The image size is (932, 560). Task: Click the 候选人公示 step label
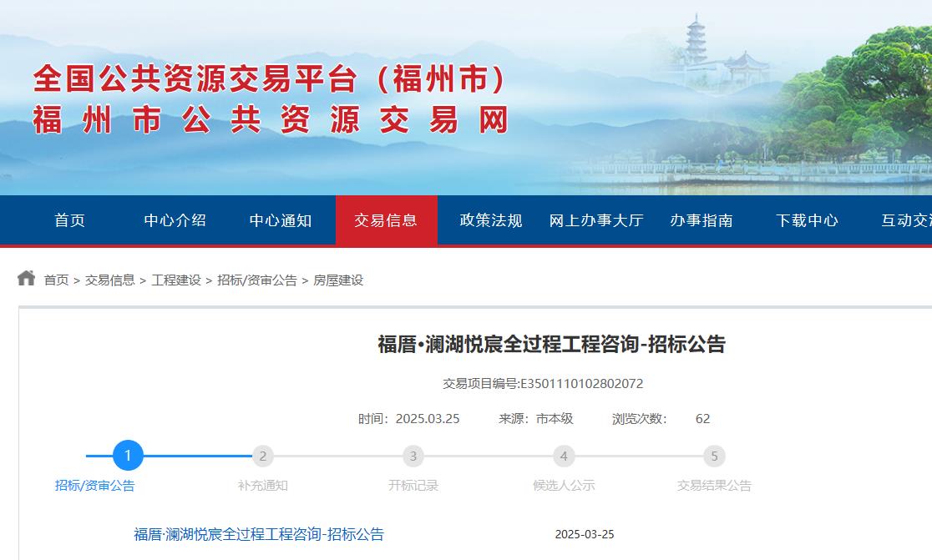coord(564,486)
